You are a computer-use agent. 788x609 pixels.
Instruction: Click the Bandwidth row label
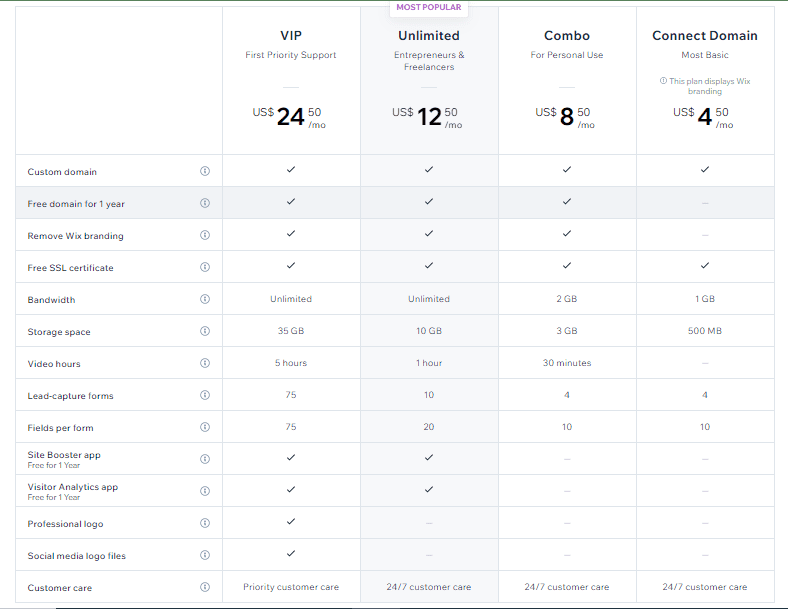(51, 300)
